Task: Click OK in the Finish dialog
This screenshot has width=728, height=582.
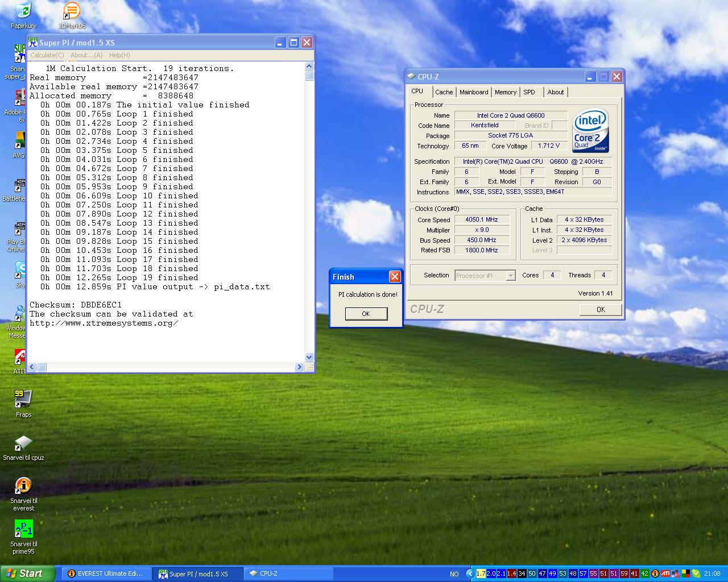Action: tap(366, 314)
